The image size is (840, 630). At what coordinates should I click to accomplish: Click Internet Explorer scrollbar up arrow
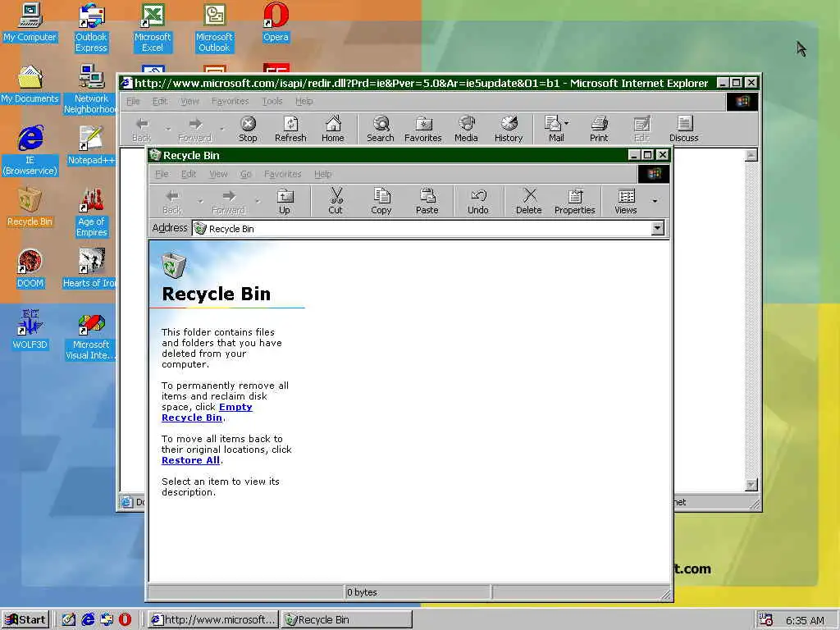751,155
